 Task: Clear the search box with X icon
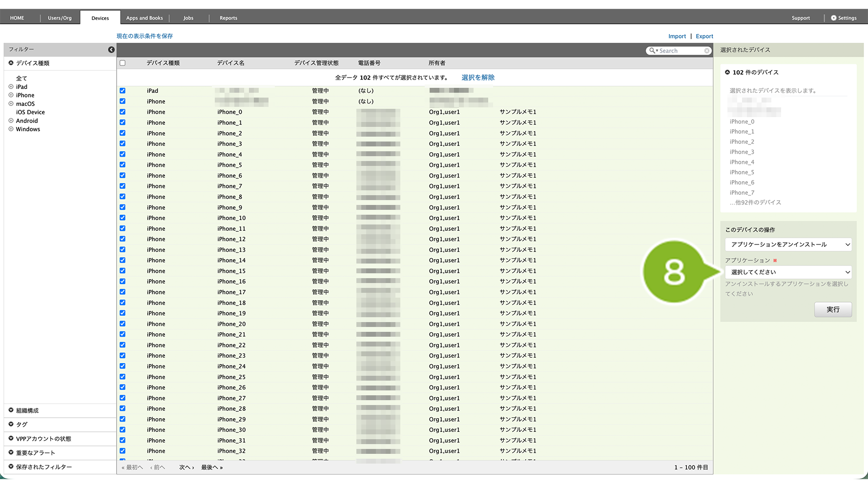(706, 51)
